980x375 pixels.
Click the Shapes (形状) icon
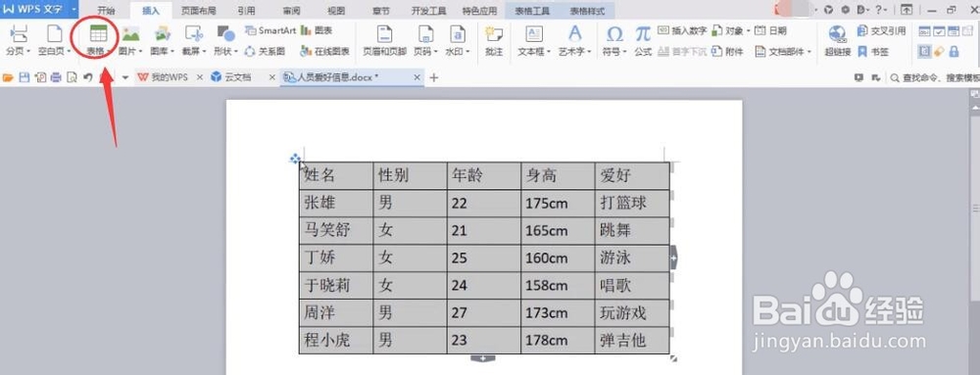(x=225, y=34)
